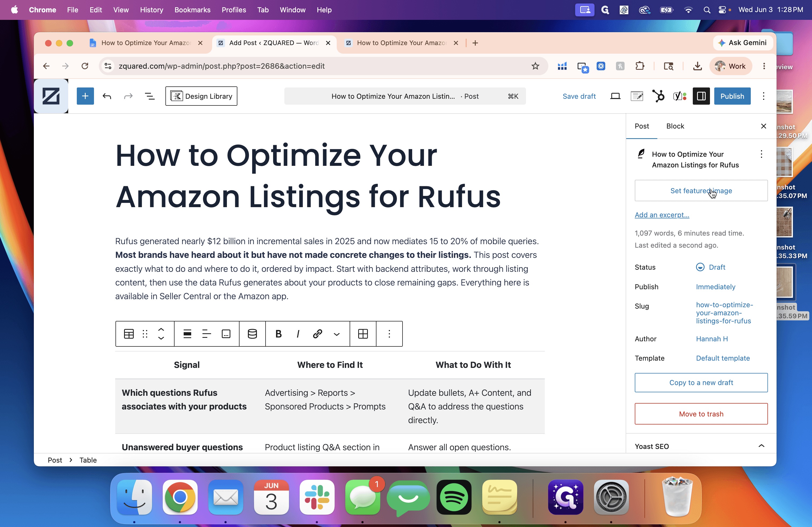Click the database cylinder icon in table toolbar
The image size is (812, 527).
252,334
